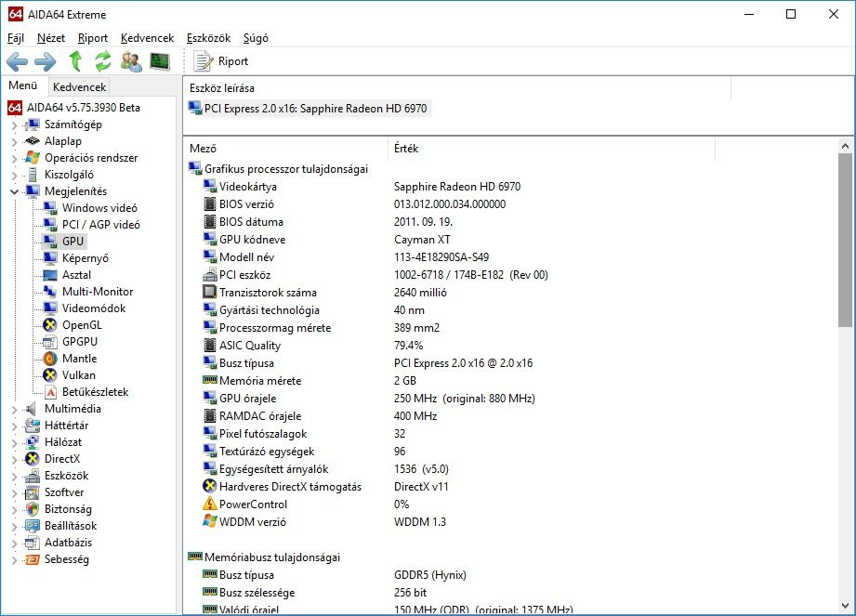The image size is (856, 616).
Task: Select the Vulkan icon in tree
Action: pyautogui.click(x=50, y=375)
